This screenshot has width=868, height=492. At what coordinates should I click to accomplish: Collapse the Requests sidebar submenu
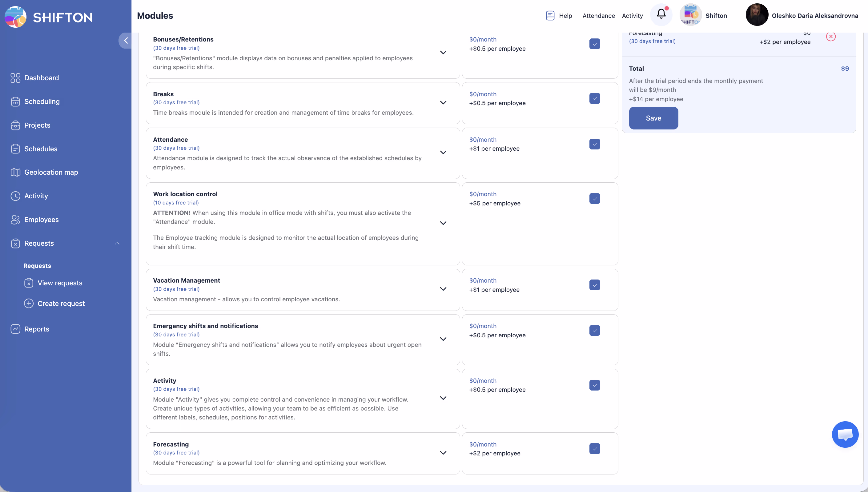tap(117, 243)
